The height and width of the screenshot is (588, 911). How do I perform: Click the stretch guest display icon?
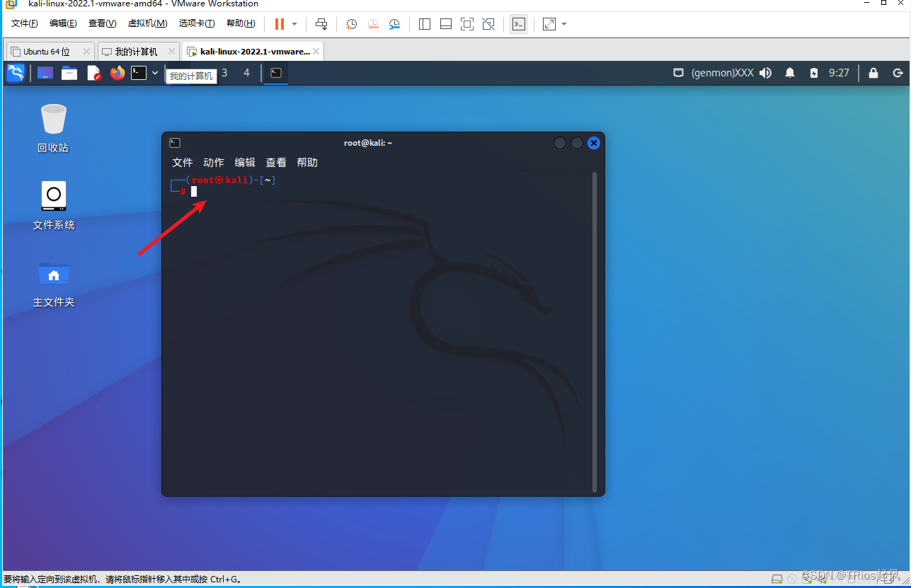coord(549,24)
